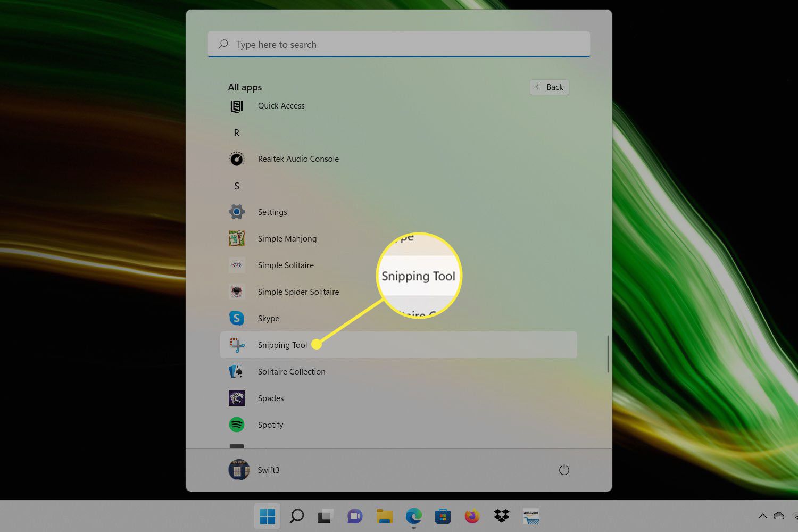Open Task View on taskbar

pos(326,516)
